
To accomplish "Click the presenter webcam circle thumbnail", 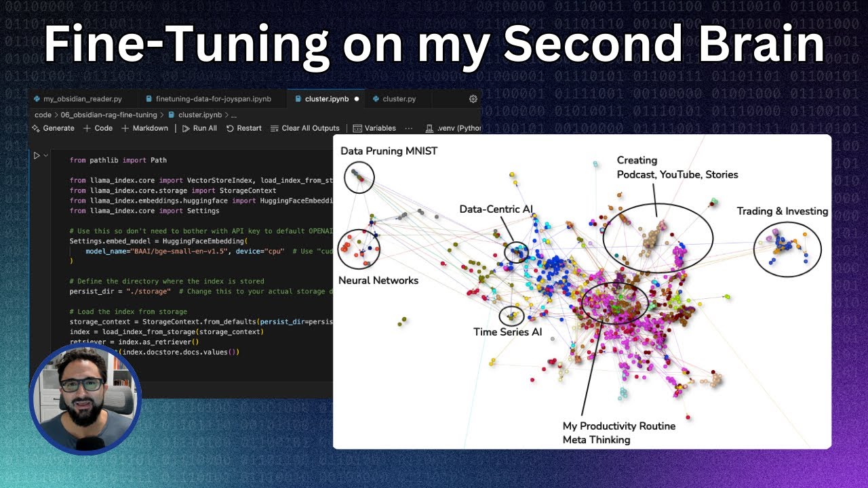I will coord(85,399).
